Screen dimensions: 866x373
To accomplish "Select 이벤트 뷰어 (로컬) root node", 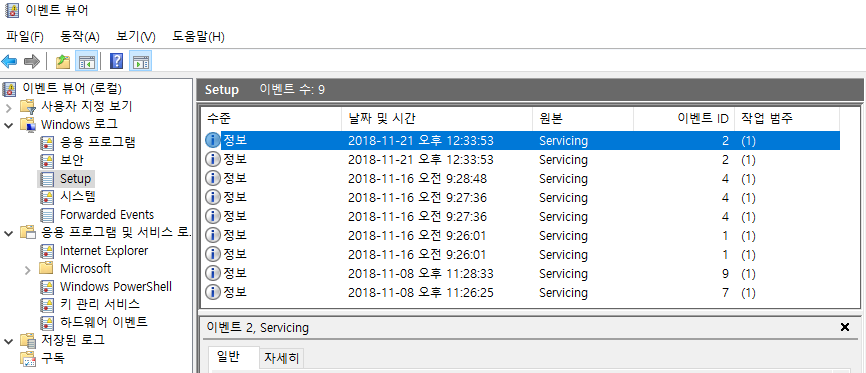I will (x=72, y=88).
